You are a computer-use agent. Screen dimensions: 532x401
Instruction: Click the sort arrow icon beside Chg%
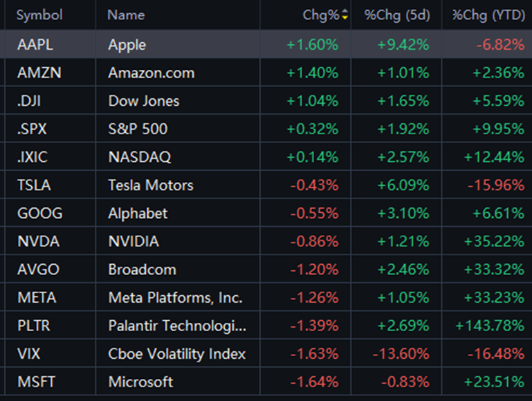click(x=345, y=15)
